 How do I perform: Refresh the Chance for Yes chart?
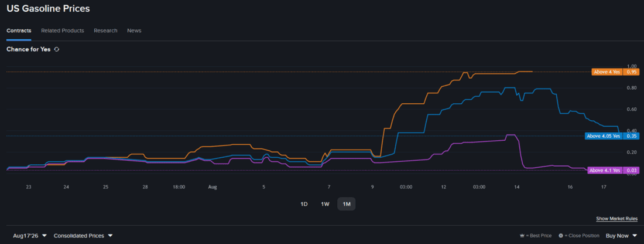(57, 49)
